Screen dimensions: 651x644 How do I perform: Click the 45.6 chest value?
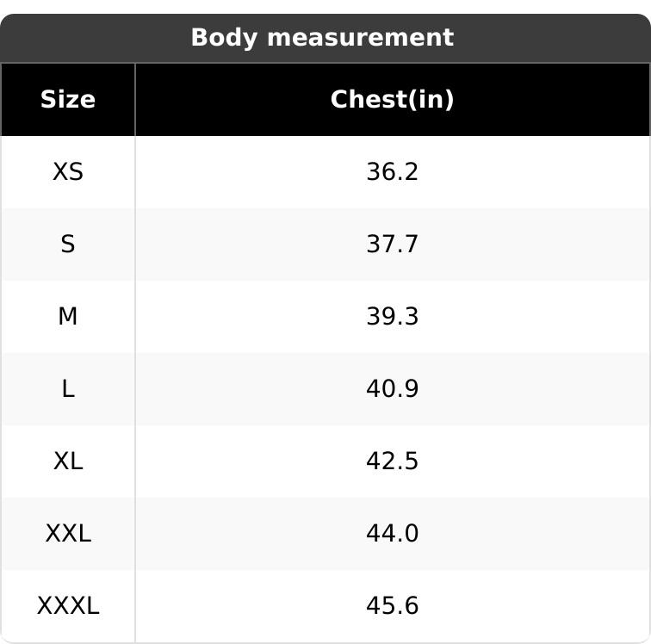[x=392, y=605]
